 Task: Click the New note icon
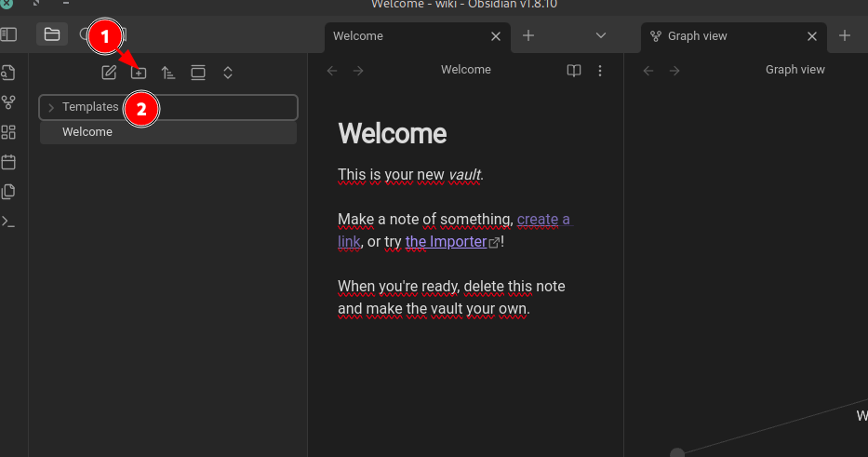point(109,73)
